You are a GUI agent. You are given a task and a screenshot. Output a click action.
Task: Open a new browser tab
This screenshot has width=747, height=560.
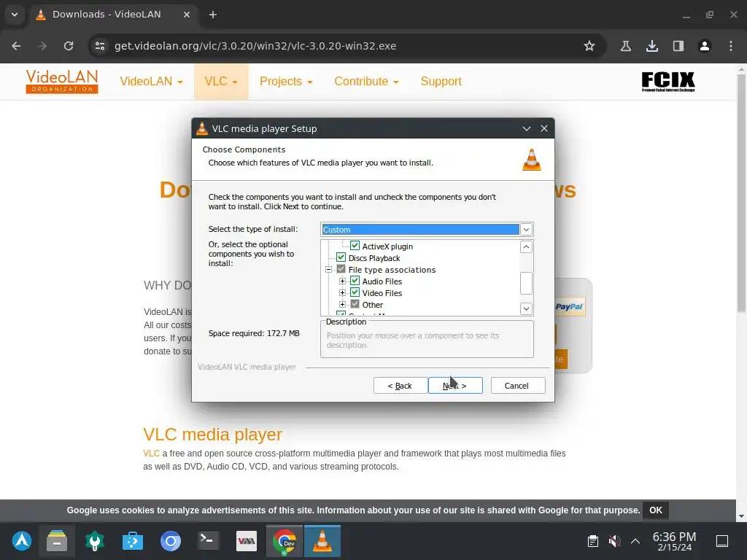pyautogui.click(x=213, y=15)
